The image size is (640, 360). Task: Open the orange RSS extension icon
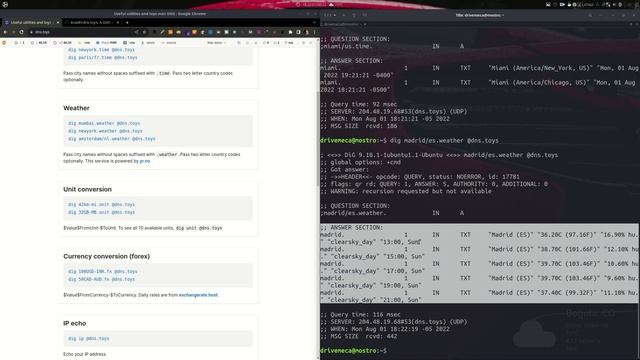click(x=170, y=32)
